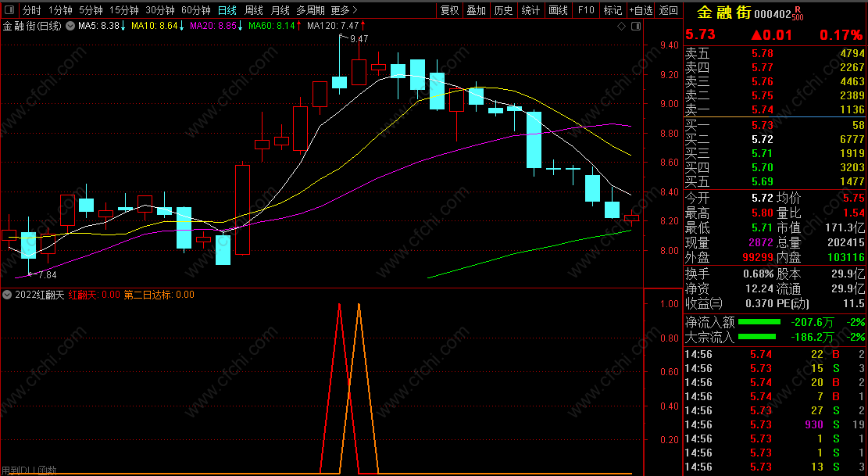Click the stock name 金融街 header
The width and height of the screenshot is (868, 476).
[x=723, y=13]
